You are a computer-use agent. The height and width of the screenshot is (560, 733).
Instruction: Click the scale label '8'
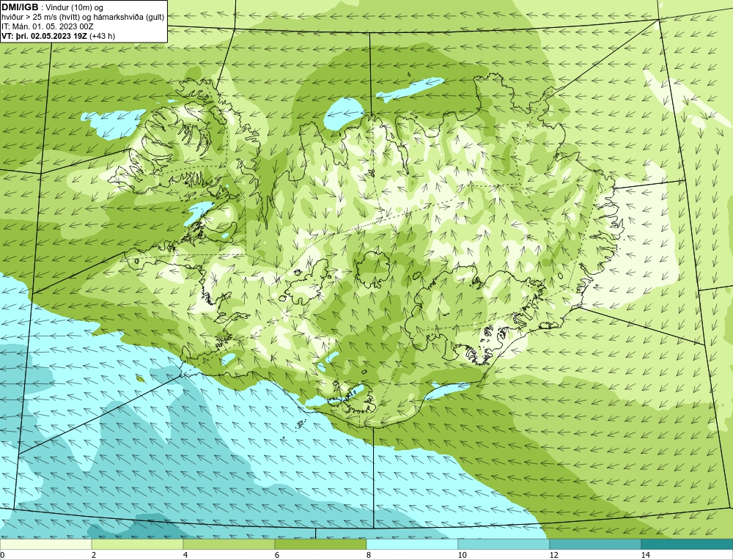click(369, 555)
